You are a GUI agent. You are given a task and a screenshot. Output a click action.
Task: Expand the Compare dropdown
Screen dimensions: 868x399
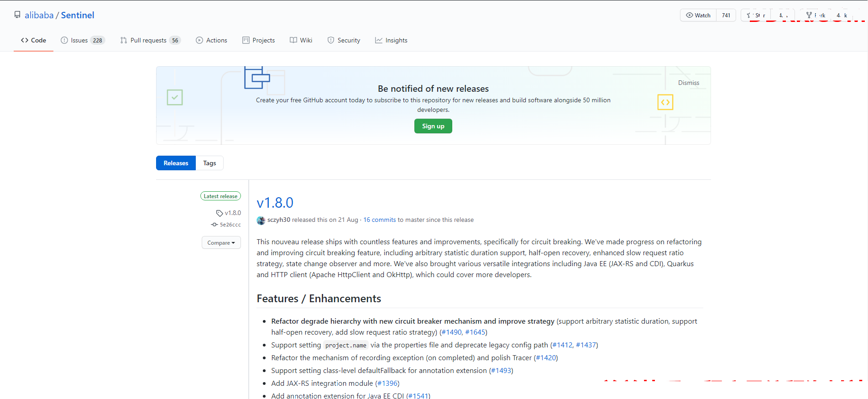(x=221, y=242)
